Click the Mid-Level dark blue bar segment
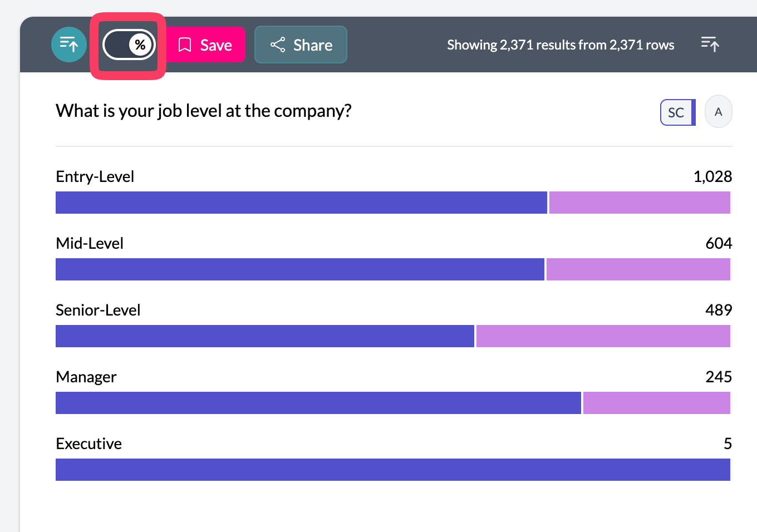Screen dimensions: 757x532 point(299,269)
